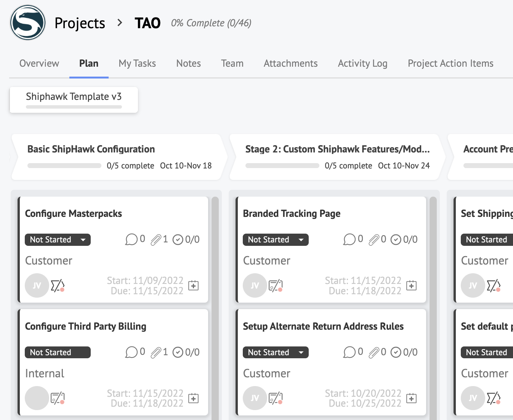
Task: Open the Not Started status dropdown on Configure Masterpacks
Action: pos(58,239)
